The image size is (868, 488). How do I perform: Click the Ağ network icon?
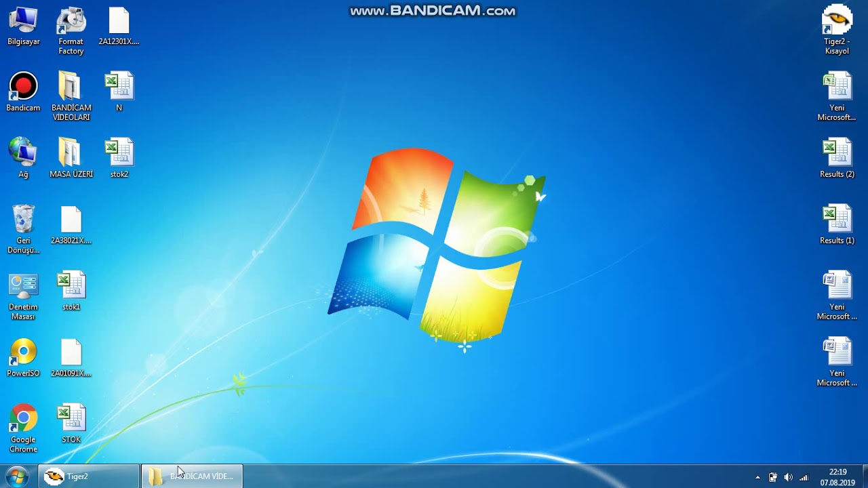click(23, 158)
